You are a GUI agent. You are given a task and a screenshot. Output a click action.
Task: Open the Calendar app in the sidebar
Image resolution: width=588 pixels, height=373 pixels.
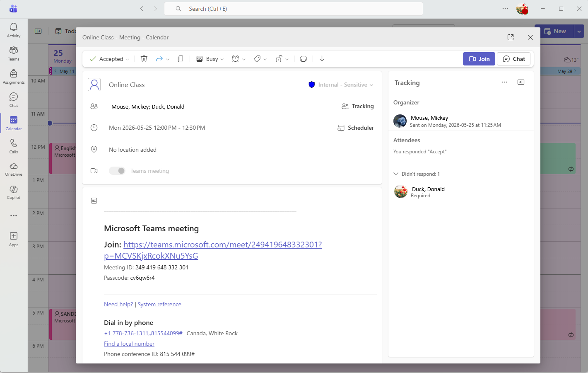pyautogui.click(x=14, y=123)
